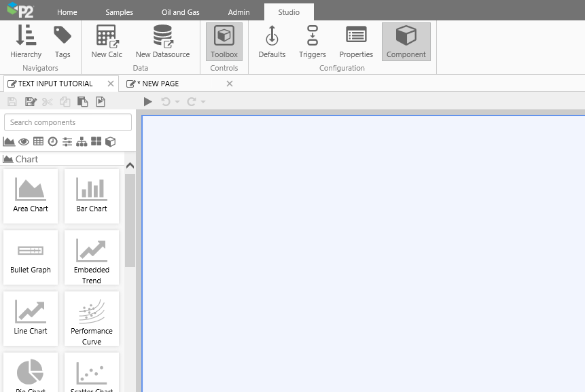Viewport: 585px width, 392px height.
Task: Switch to the TEXT INPUT TUTORIAL tab
Action: tap(54, 84)
